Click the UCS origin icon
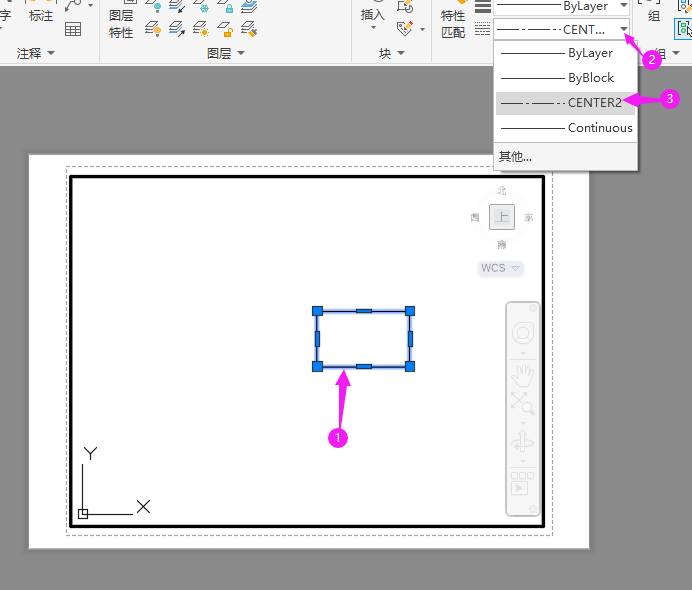This screenshot has width=692, height=590. pos(83,514)
